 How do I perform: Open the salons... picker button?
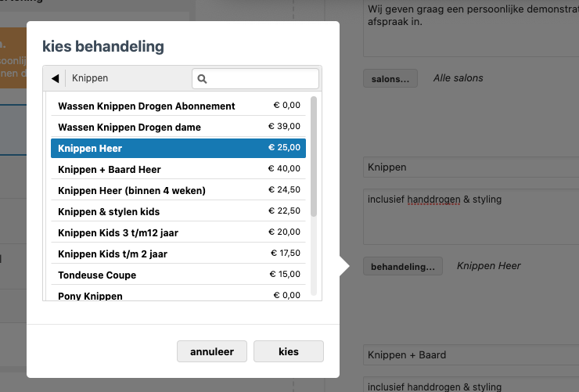[x=390, y=78]
